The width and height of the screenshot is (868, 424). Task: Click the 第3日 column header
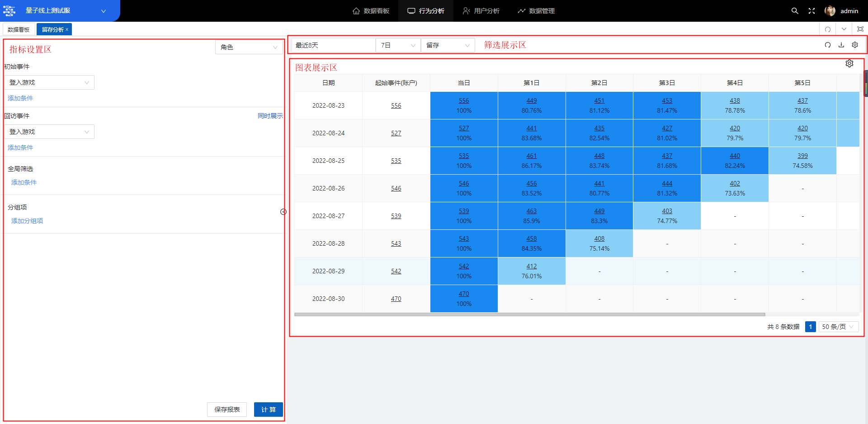point(667,83)
